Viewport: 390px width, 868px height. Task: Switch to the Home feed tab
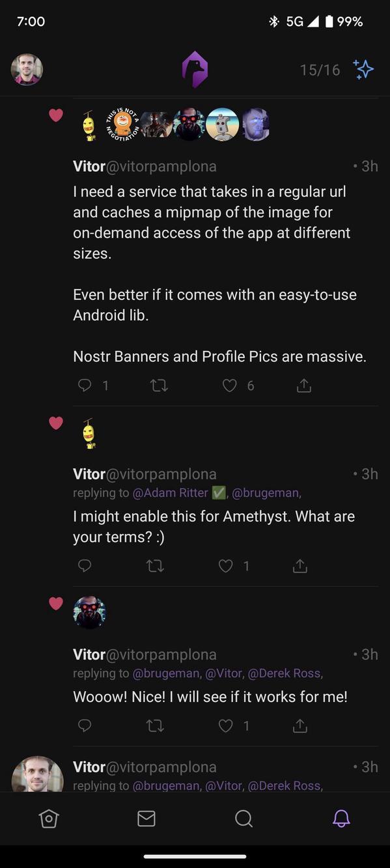(49, 819)
